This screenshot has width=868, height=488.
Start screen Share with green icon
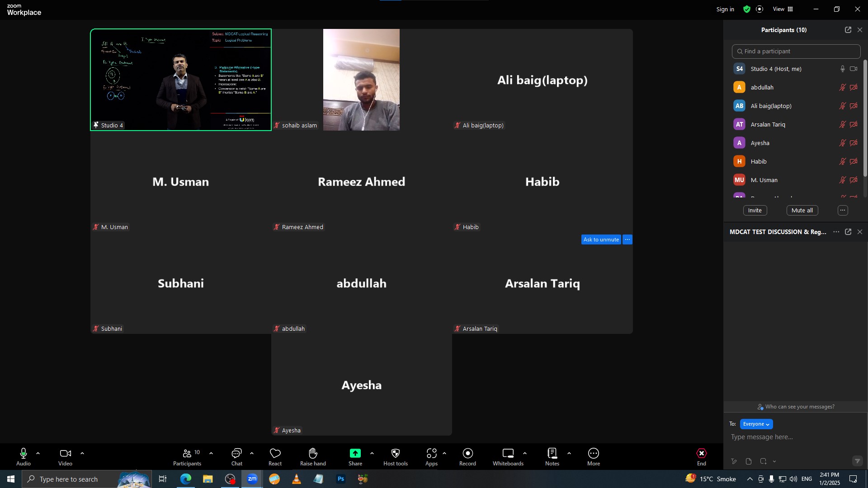[x=355, y=453]
